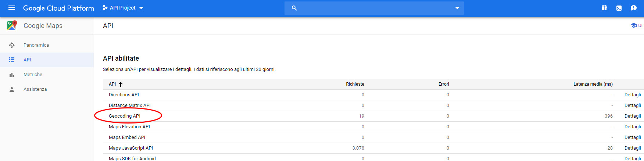
Task: Click the 3.078 requests value
Action: coord(358,148)
